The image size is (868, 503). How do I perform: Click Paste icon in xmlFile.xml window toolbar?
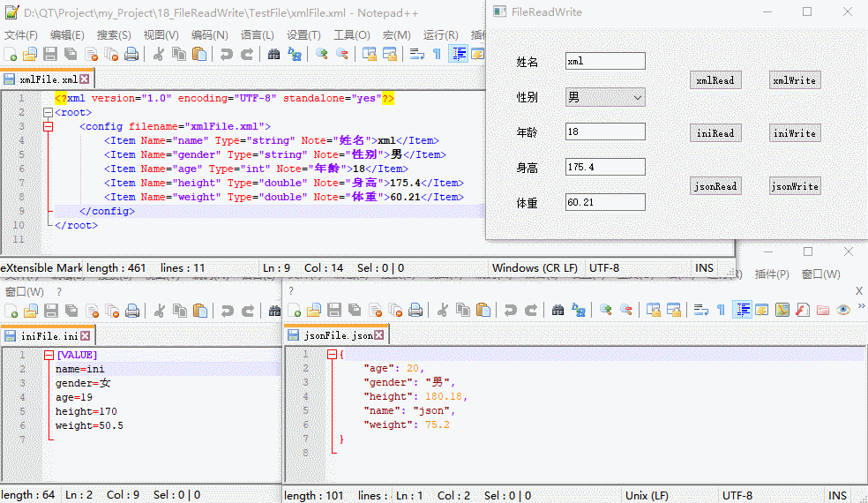point(199,54)
